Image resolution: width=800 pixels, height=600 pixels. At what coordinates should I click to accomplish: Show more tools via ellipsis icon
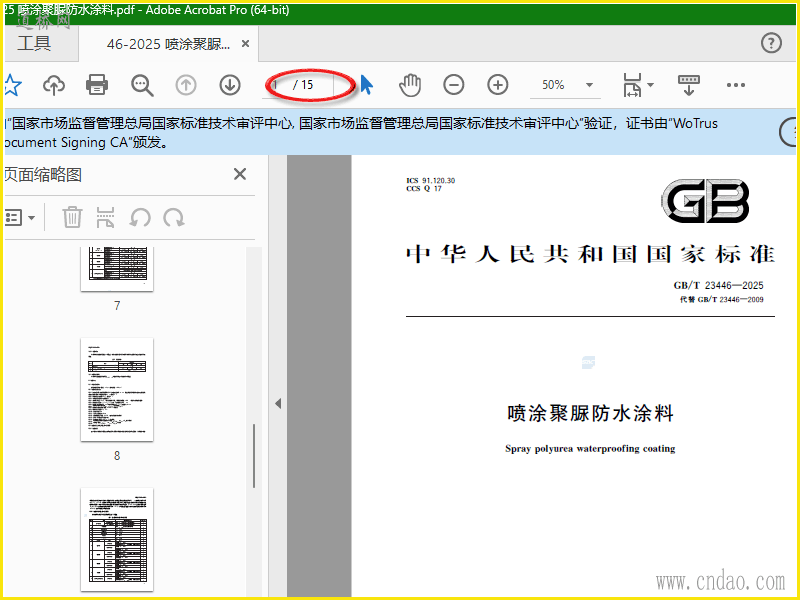click(x=736, y=85)
